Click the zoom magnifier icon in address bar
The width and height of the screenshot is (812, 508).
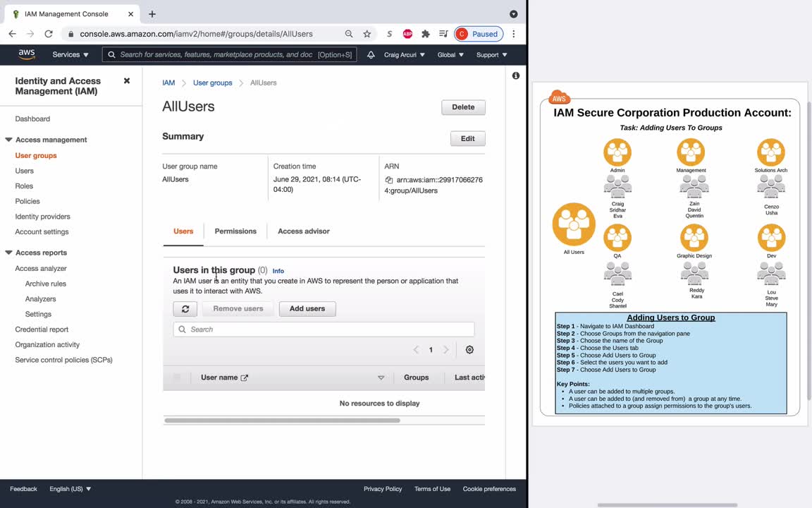349,34
